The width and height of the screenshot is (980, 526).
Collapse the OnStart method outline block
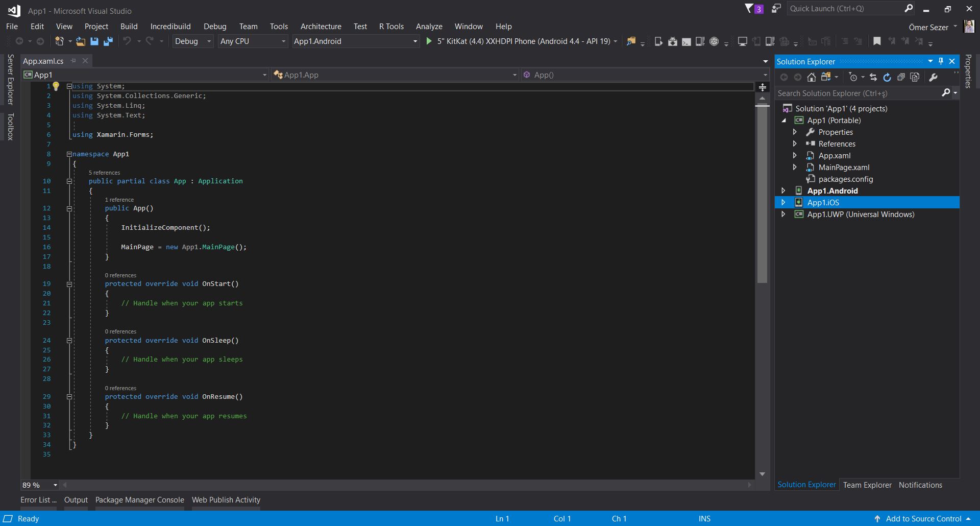pos(69,284)
